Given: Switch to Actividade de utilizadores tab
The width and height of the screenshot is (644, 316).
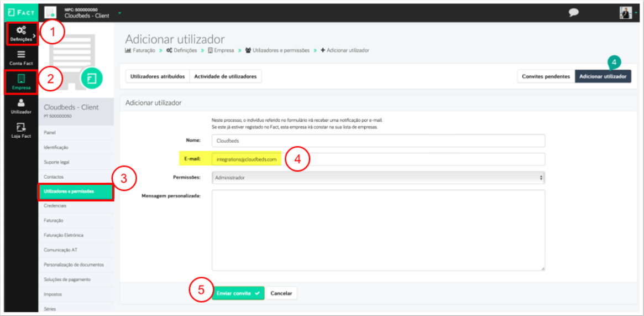Looking at the screenshot, I should click(x=225, y=76).
